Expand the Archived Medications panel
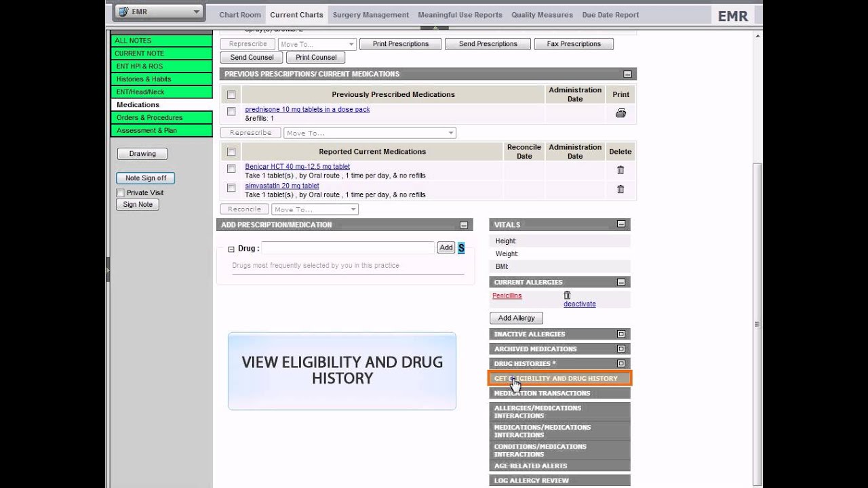This screenshot has height=488, width=868. (621, 349)
